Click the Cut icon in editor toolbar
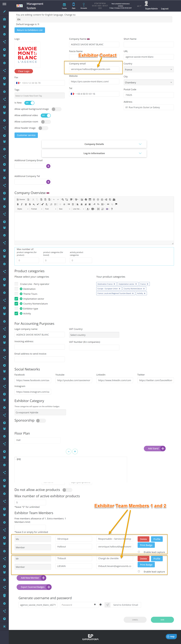Image resolution: width=181 pixels, height=644 pixels. (x=33, y=199)
